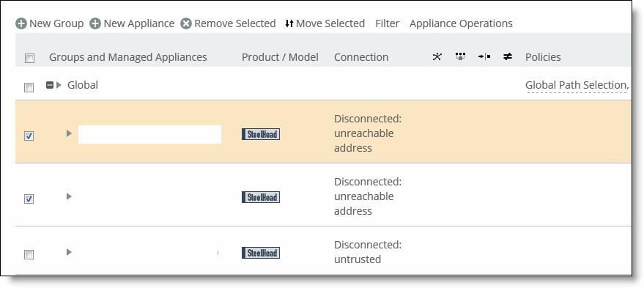
Task: Toggle the select-all checkbox in table header
Action: (x=29, y=58)
